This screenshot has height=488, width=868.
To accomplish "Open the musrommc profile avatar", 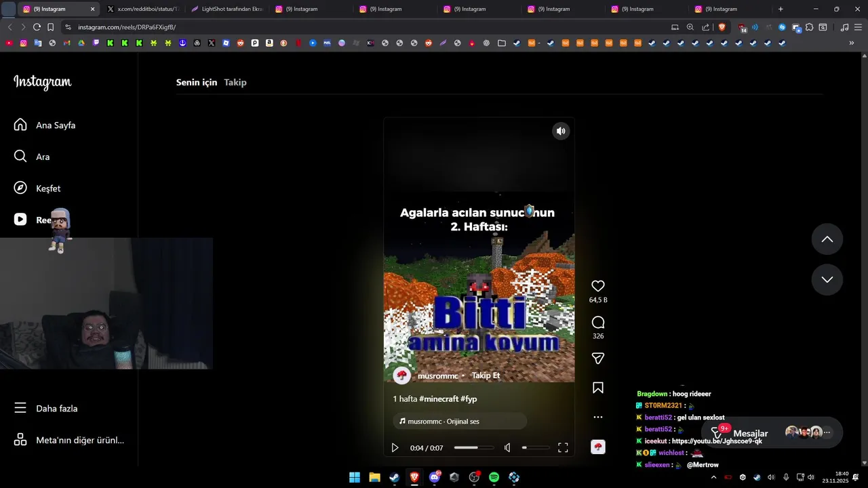I will [x=402, y=375].
